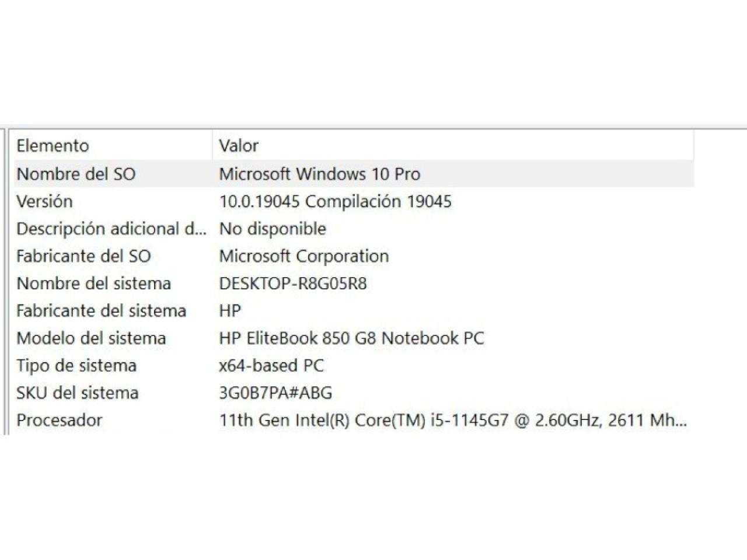Select the "Tipo de sistema" row label

(x=76, y=366)
